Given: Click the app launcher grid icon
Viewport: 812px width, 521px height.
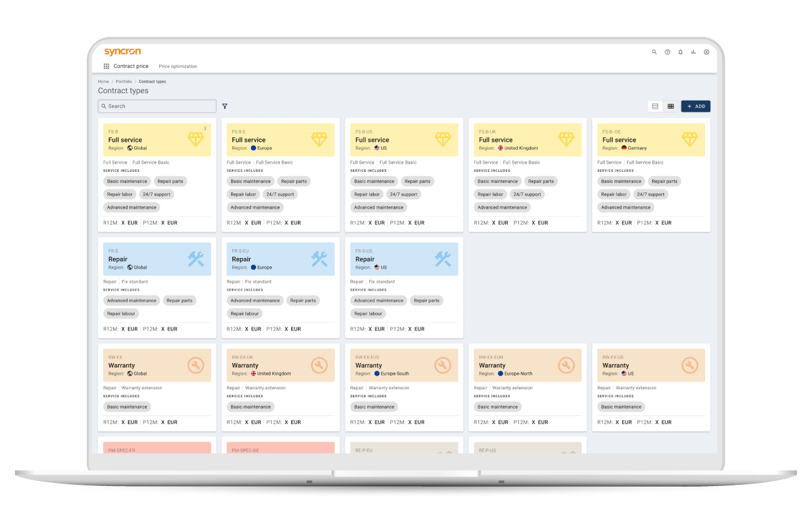Looking at the screenshot, I should pos(106,66).
